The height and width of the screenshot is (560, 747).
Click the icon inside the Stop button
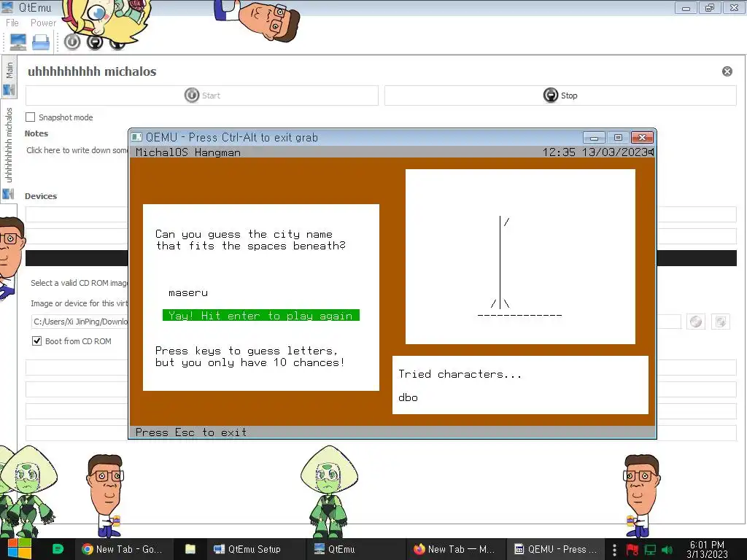(x=551, y=96)
